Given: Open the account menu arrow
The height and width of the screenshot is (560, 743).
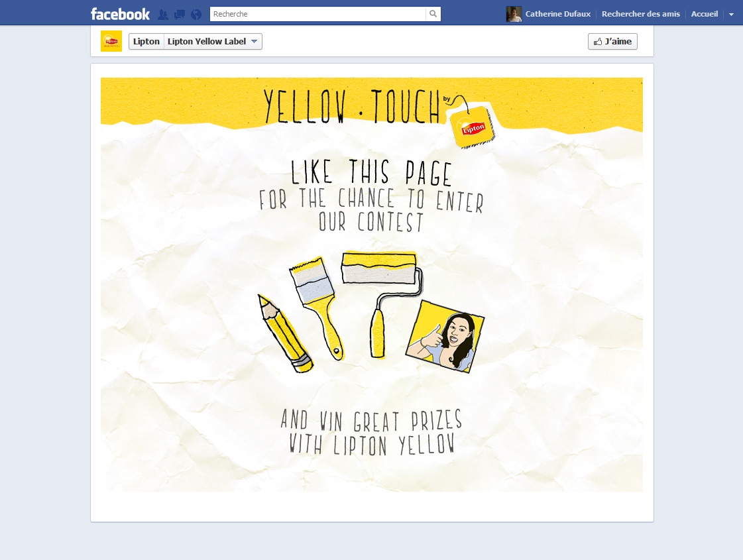Looking at the screenshot, I should coord(731,14).
